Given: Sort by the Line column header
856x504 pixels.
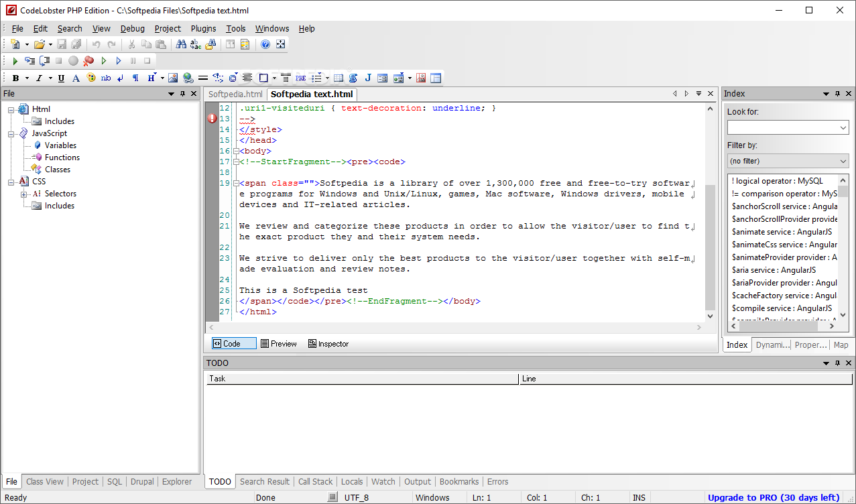Looking at the screenshot, I should click(687, 379).
